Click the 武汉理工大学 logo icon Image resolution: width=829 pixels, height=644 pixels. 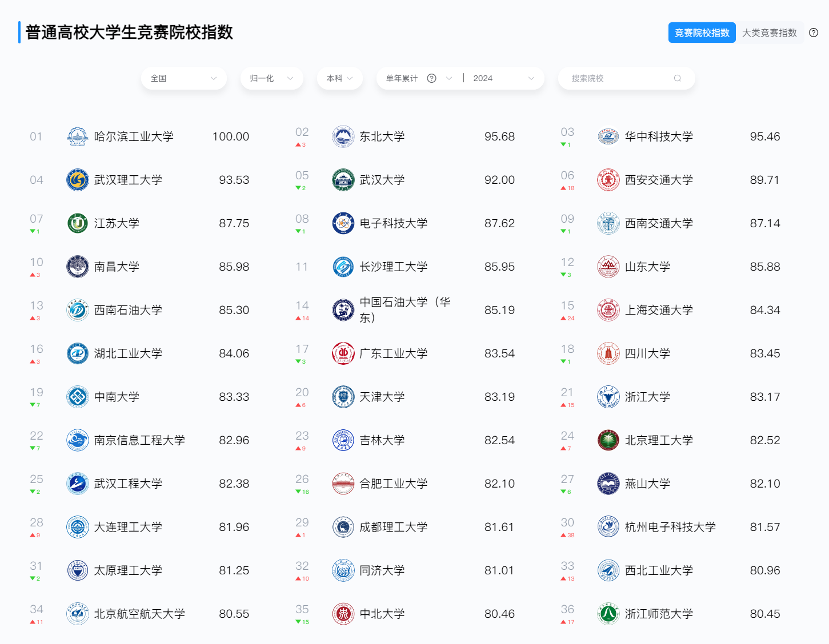(77, 180)
